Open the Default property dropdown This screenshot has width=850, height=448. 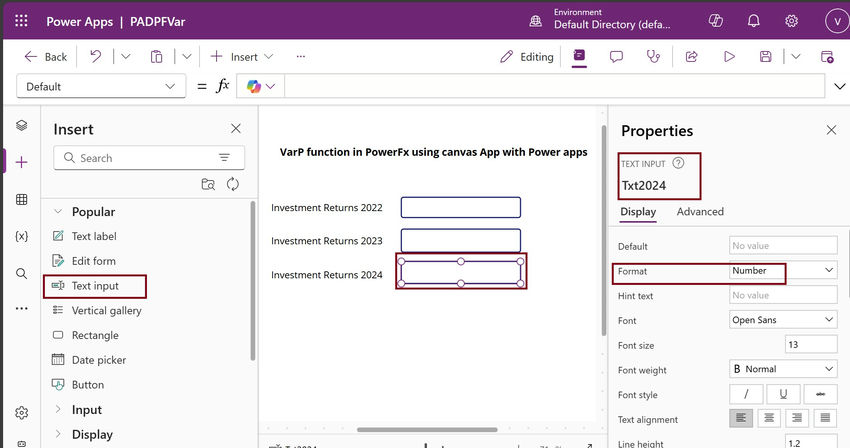(x=101, y=86)
